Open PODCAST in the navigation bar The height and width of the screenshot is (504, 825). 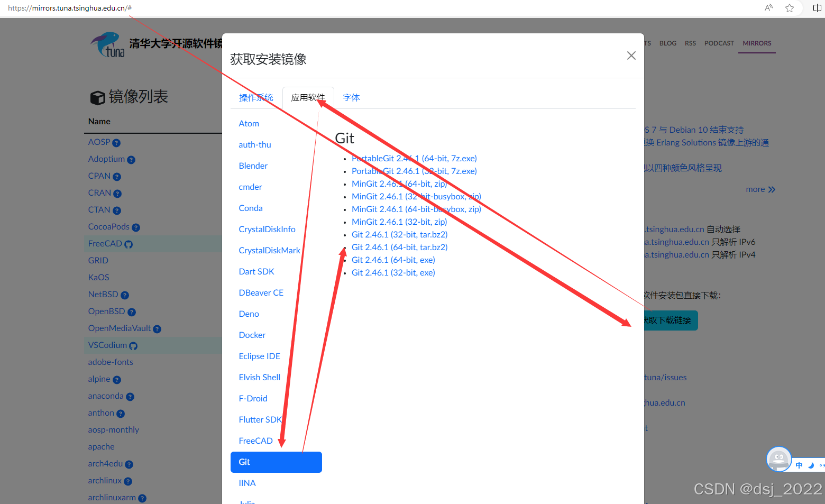[719, 43]
